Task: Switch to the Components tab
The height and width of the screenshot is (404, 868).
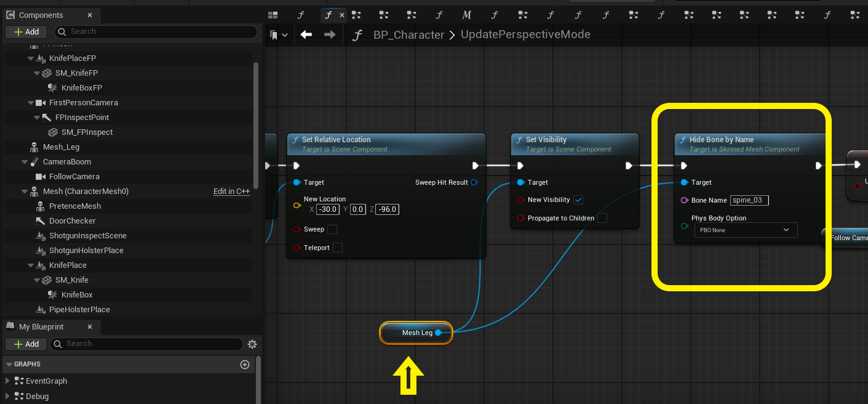Action: [x=41, y=15]
